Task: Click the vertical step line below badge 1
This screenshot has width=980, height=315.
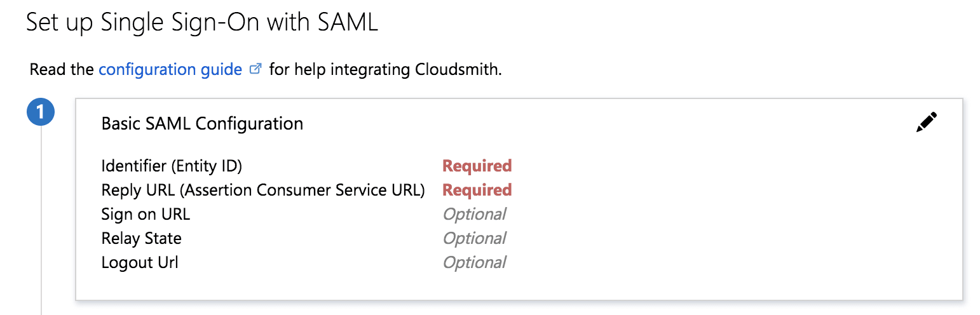Action: pyautogui.click(x=41, y=222)
